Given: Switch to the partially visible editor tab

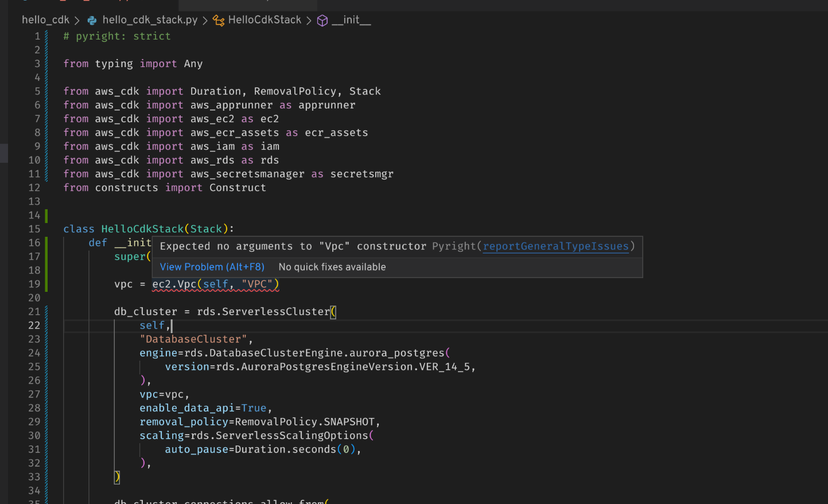Looking at the screenshot, I should click(x=247, y=5).
